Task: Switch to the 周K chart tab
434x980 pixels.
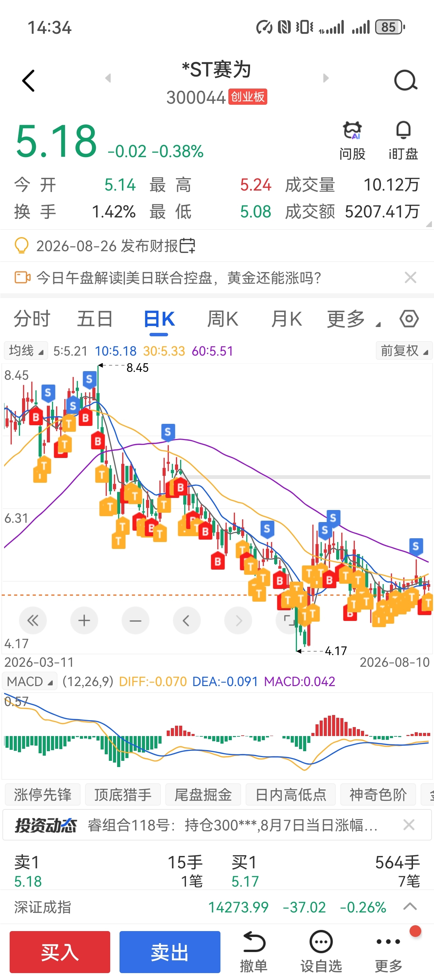Action: (223, 318)
